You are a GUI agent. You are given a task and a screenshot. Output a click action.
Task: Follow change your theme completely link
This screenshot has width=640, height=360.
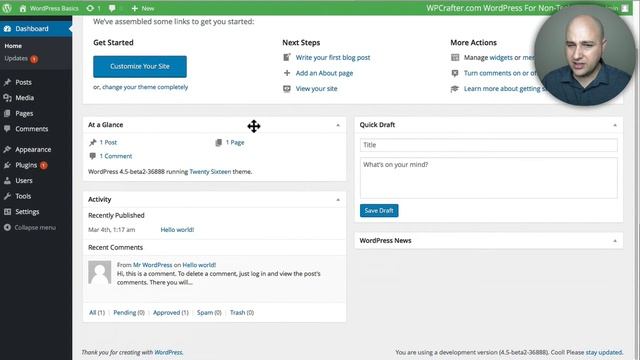pos(145,87)
